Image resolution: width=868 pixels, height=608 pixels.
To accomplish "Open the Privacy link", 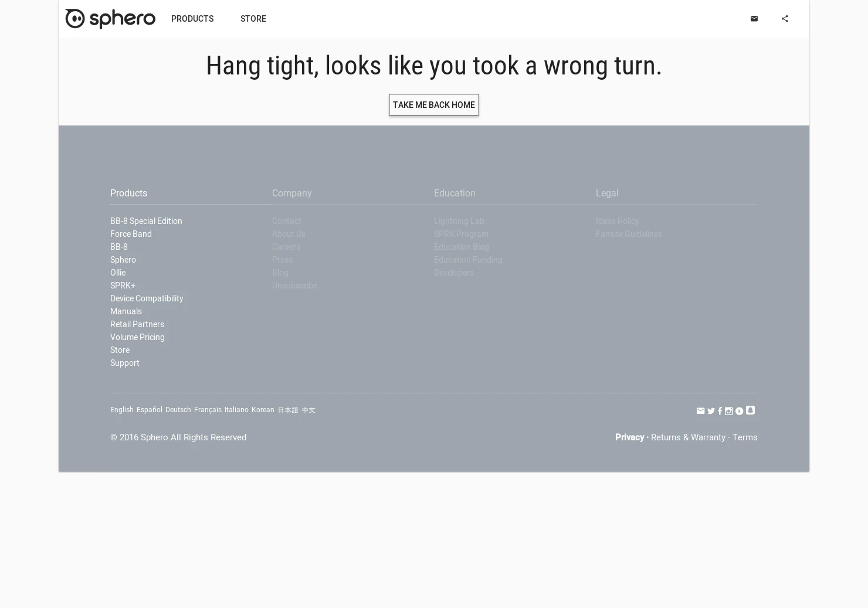I will click(x=629, y=437).
